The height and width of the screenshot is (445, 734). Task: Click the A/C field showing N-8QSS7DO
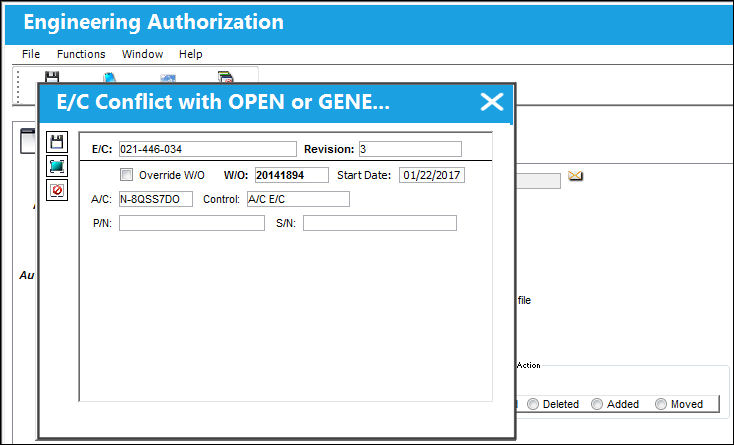coord(156,199)
